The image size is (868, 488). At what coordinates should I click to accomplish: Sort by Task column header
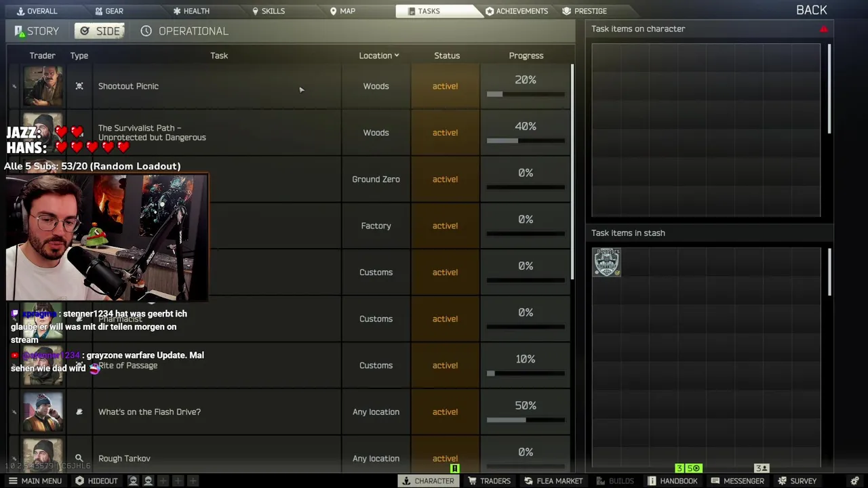click(219, 56)
